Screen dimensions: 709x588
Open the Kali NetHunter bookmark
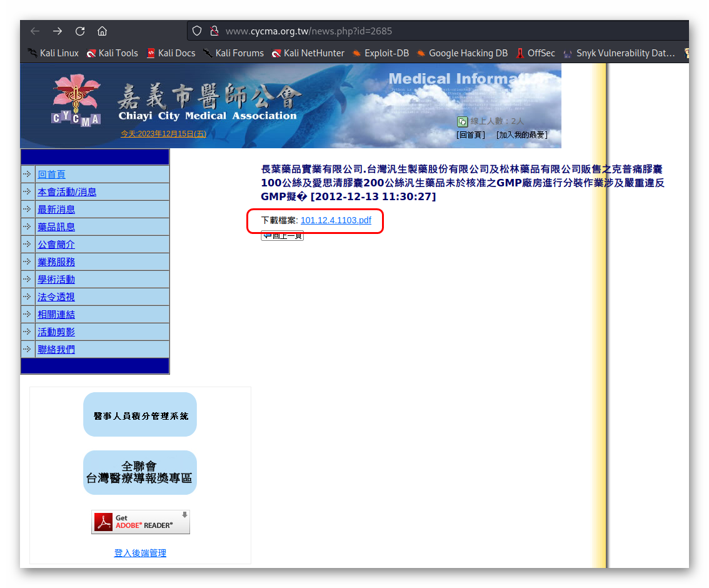pos(308,53)
